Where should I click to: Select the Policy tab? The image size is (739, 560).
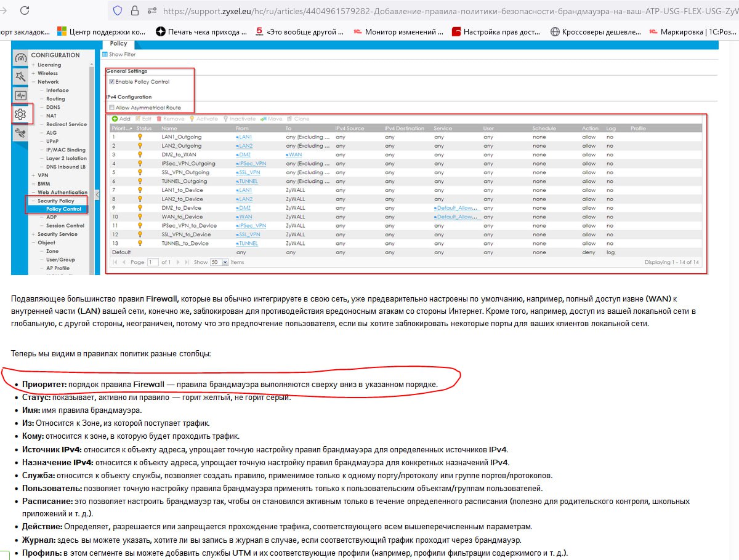pos(119,44)
